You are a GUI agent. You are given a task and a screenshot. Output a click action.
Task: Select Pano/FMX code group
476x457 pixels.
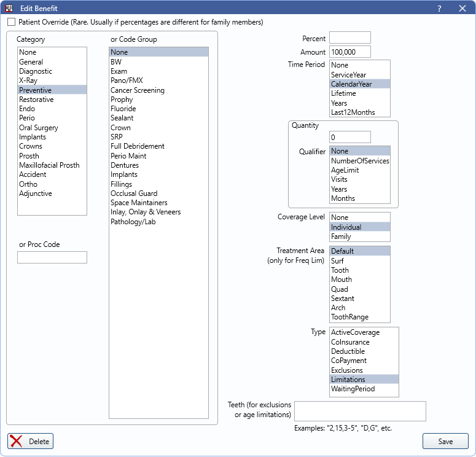[127, 80]
